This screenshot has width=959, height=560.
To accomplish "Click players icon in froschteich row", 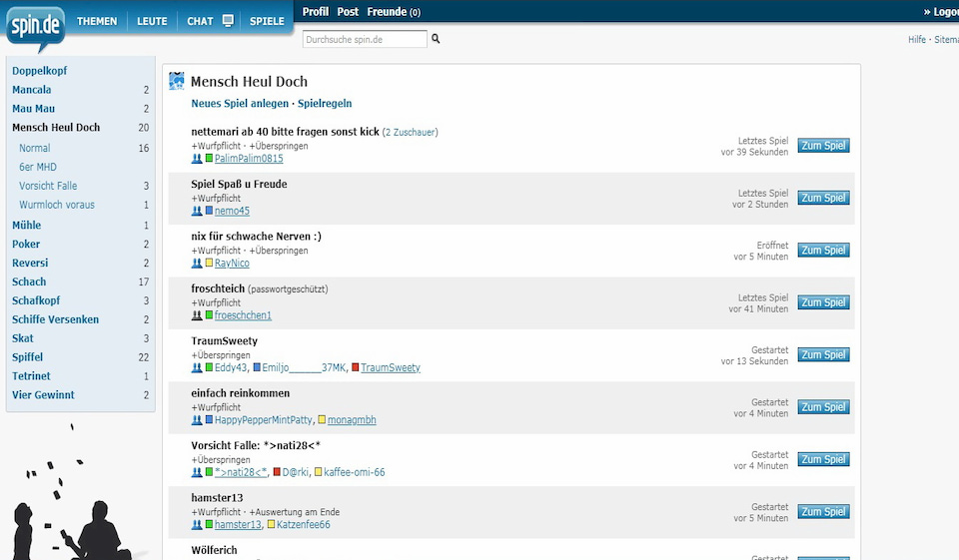I will click(196, 315).
